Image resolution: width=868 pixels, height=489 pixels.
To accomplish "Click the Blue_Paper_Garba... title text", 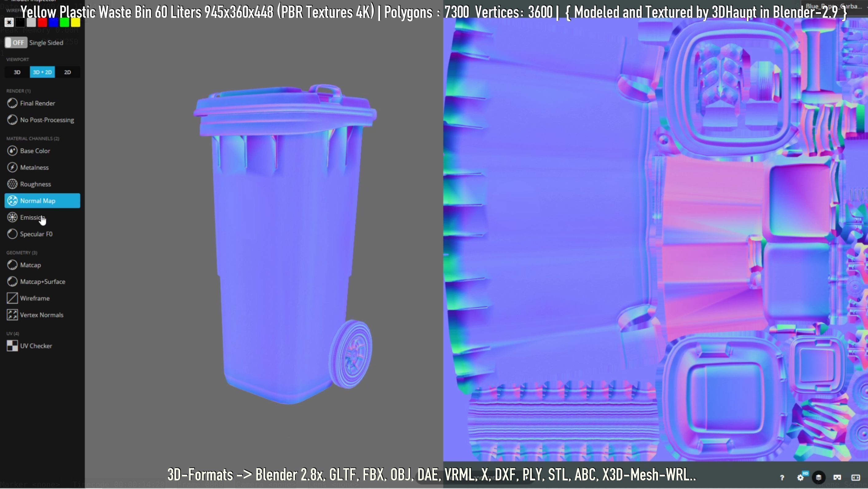I will pos(833,6).
